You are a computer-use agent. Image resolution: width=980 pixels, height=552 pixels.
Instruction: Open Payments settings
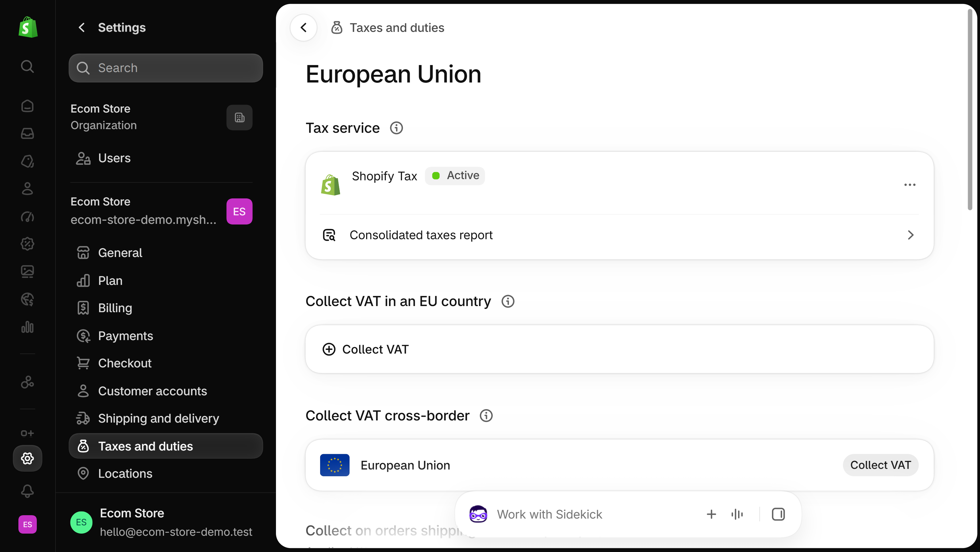tap(166, 336)
